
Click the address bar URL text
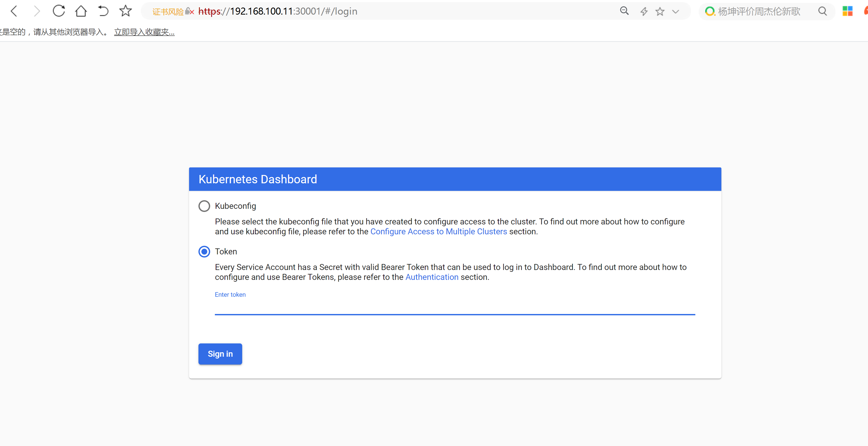point(278,11)
